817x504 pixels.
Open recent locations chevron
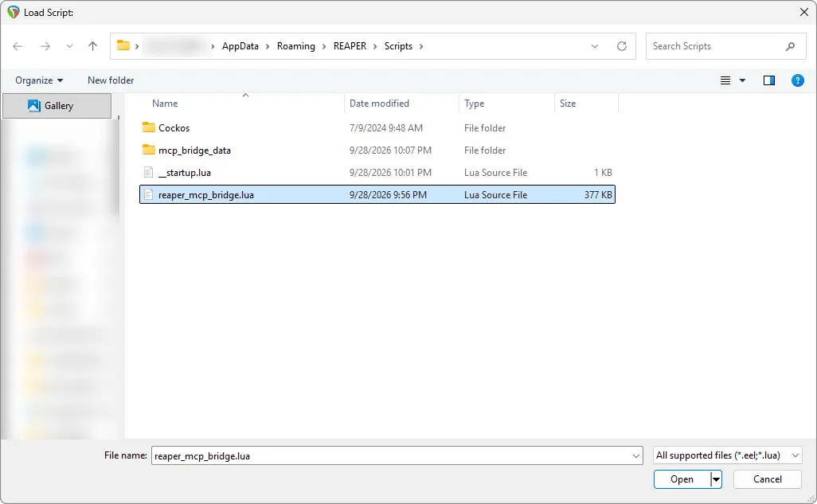pyautogui.click(x=69, y=46)
